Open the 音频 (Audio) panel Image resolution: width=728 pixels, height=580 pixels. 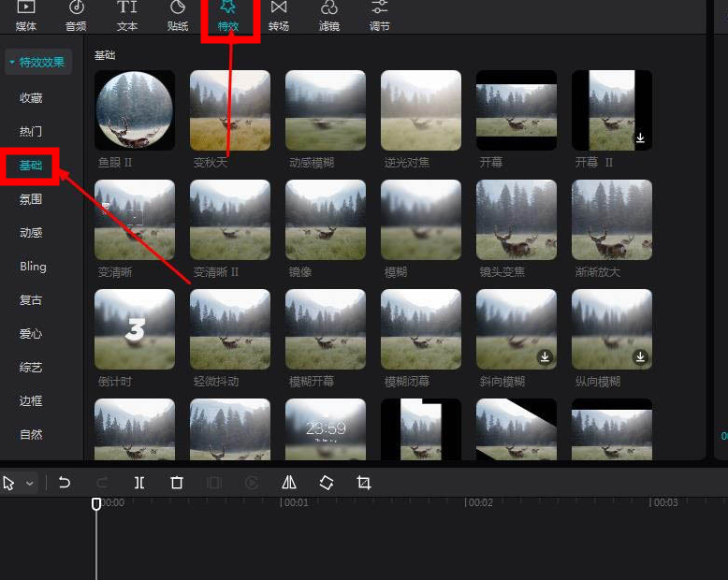[76, 16]
